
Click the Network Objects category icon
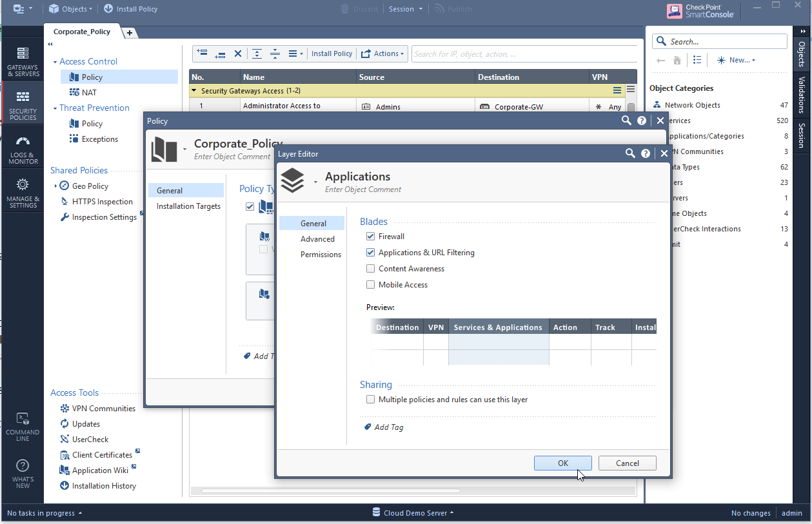coord(657,105)
